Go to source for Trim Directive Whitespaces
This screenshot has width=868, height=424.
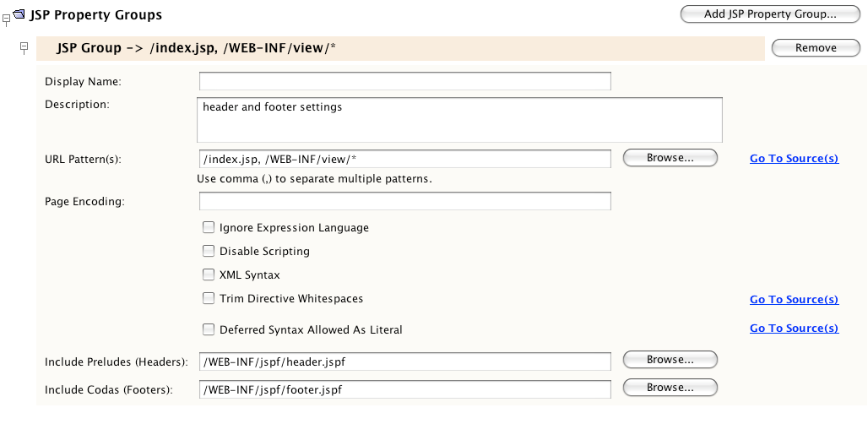click(794, 300)
